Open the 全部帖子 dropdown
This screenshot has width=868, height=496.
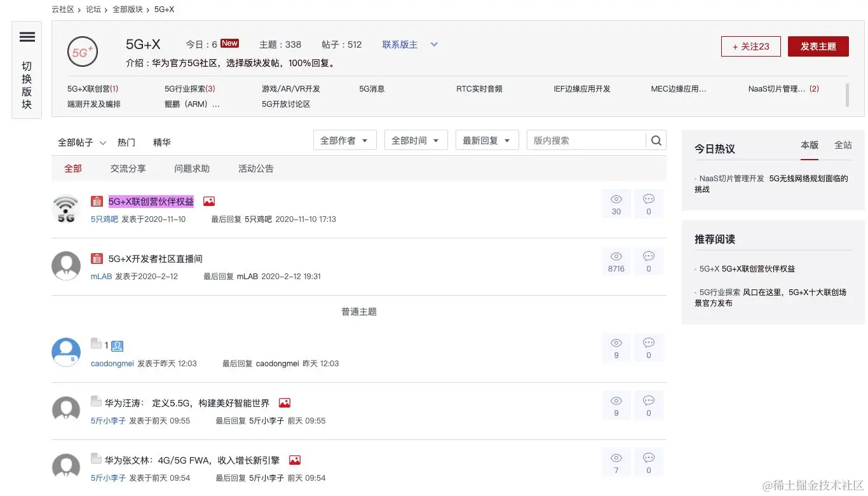pos(82,142)
